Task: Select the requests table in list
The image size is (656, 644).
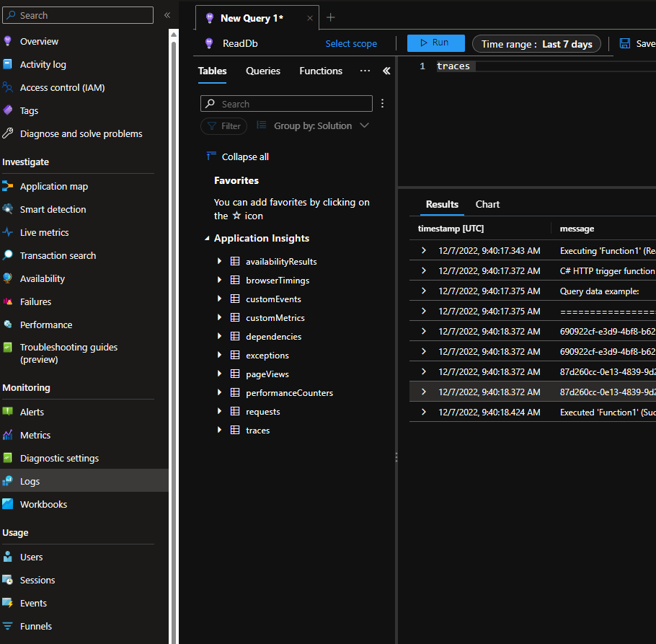Action: pyautogui.click(x=262, y=411)
